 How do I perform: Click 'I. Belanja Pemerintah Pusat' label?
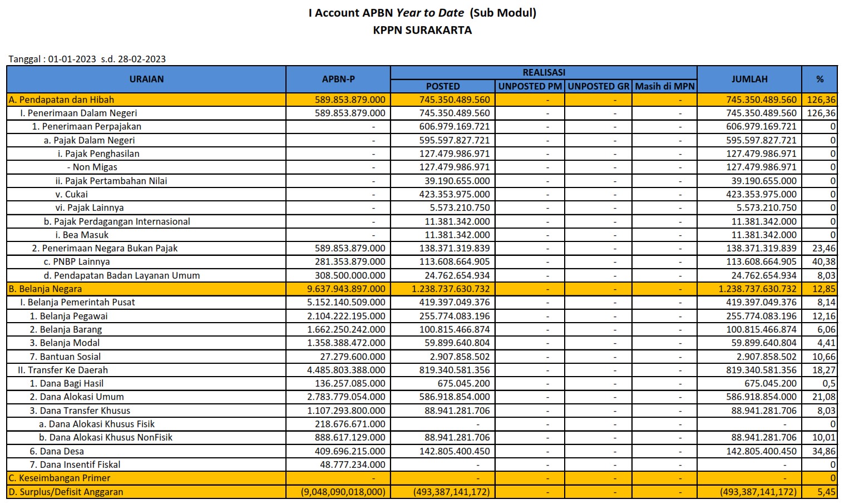(77, 302)
